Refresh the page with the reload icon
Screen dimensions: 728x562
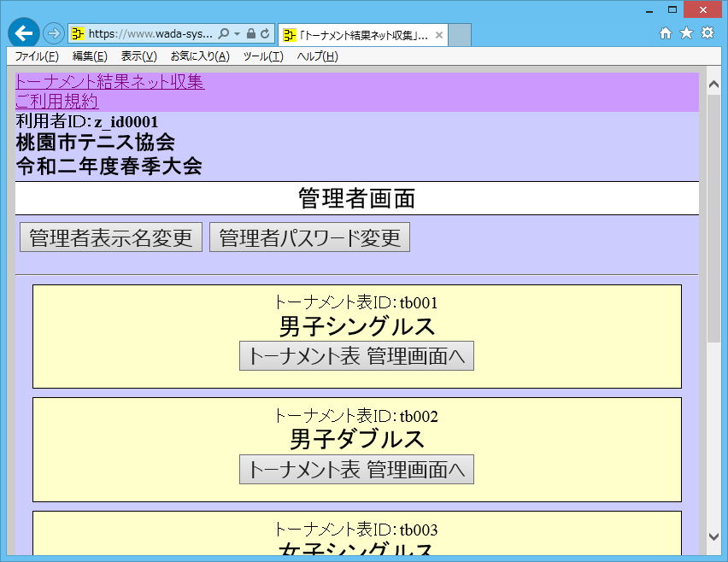[265, 34]
